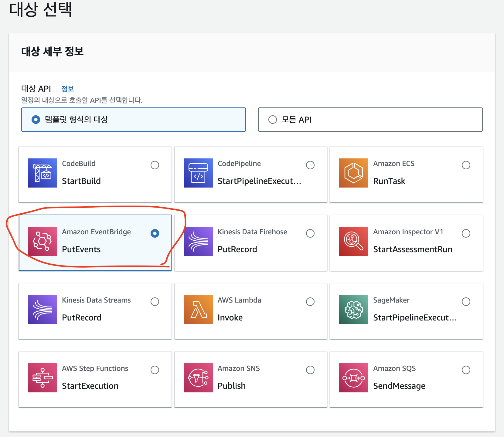Click the Amazon Inspector V1 icon
The width and height of the screenshot is (504, 437).
point(354,241)
